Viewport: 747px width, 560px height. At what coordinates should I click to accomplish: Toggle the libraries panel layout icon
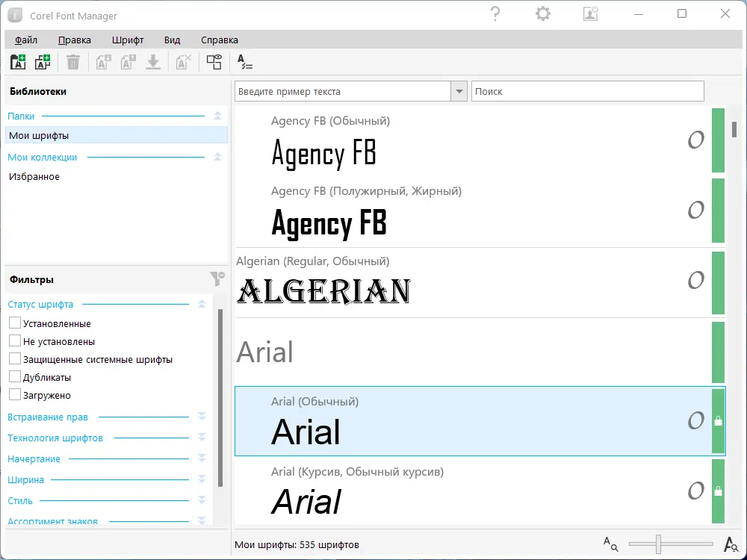[x=214, y=62]
